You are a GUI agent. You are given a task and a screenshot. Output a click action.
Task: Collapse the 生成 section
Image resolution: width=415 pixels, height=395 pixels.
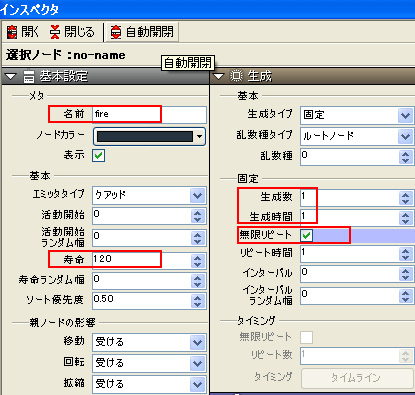(218, 76)
